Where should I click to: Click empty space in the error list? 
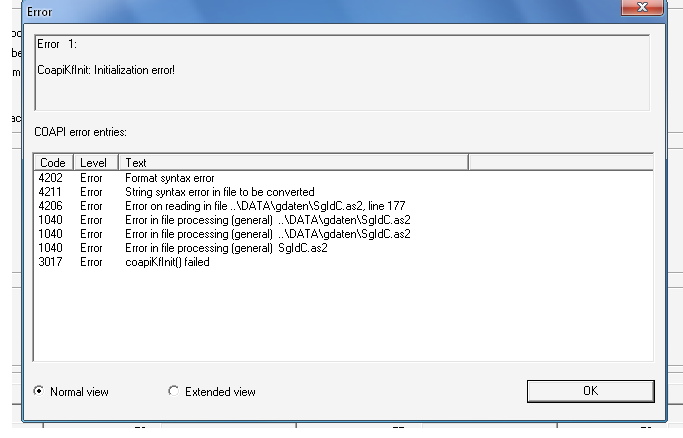pos(340,320)
